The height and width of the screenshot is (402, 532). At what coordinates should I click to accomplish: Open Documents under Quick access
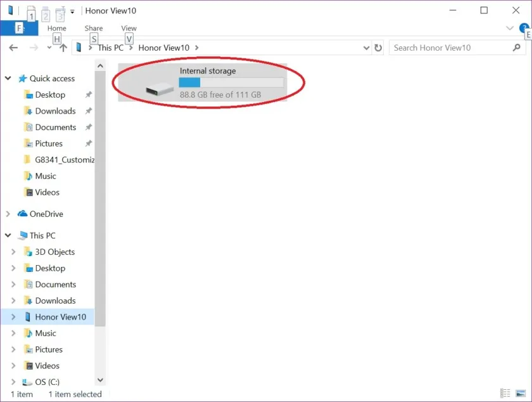coord(56,127)
